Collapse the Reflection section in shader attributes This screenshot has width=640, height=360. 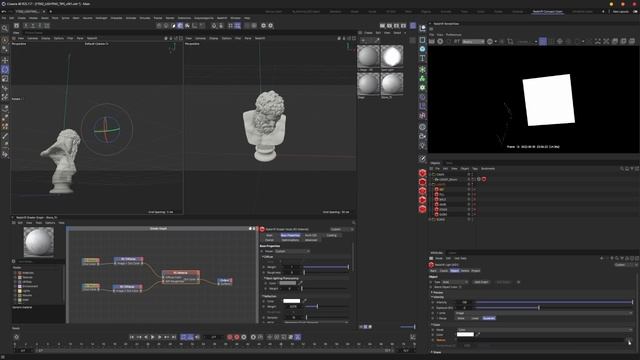point(263,296)
